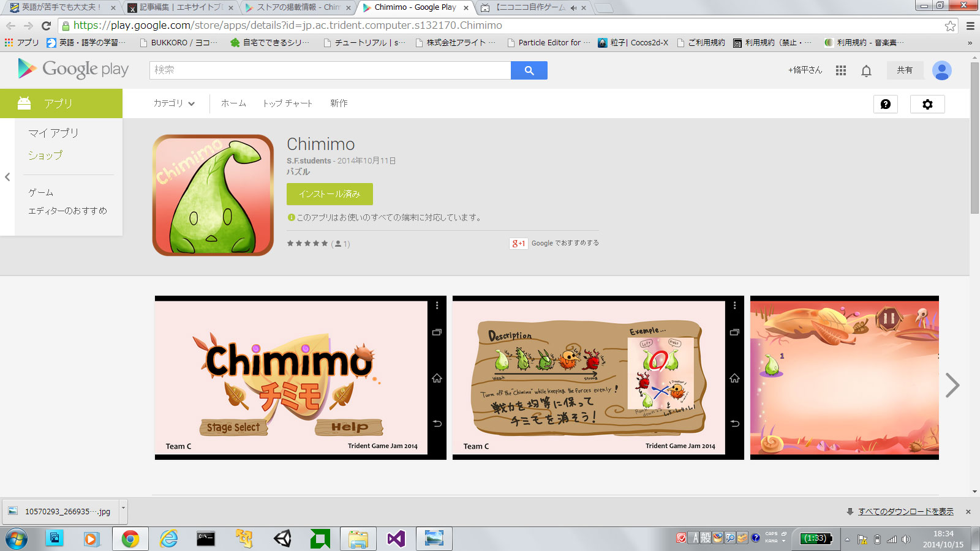Click the green アプリ header

click(x=61, y=103)
